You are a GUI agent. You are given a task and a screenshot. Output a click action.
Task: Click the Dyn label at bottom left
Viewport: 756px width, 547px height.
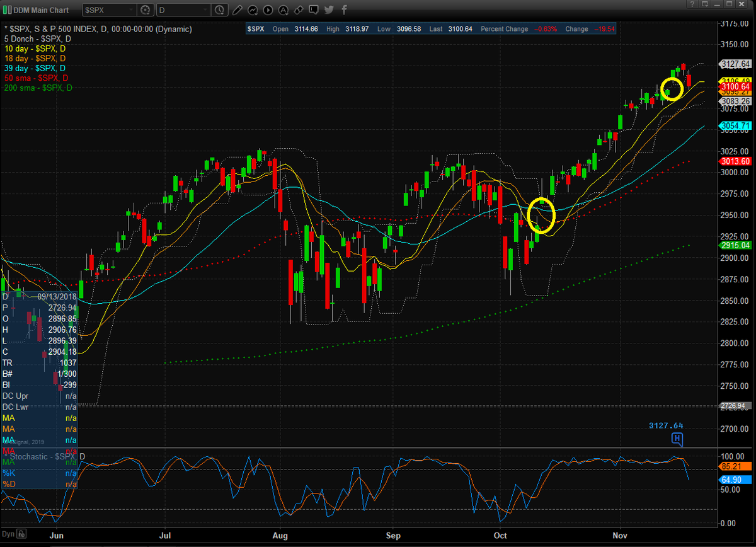tap(9, 535)
